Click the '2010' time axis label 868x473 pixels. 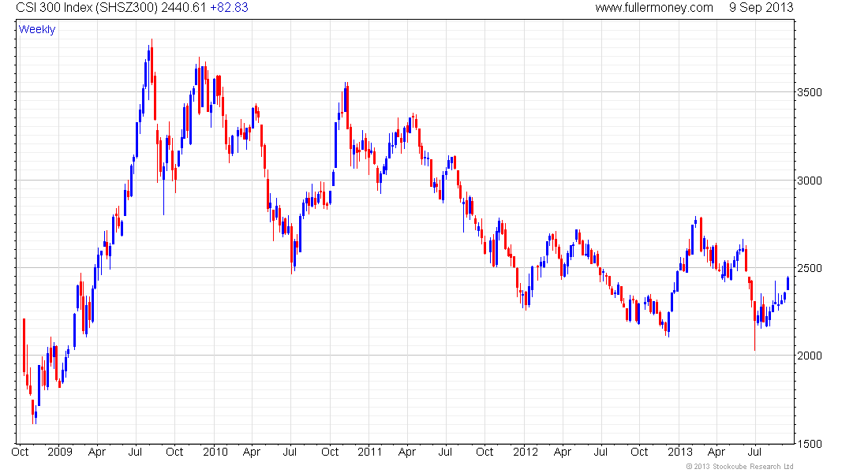(x=215, y=452)
